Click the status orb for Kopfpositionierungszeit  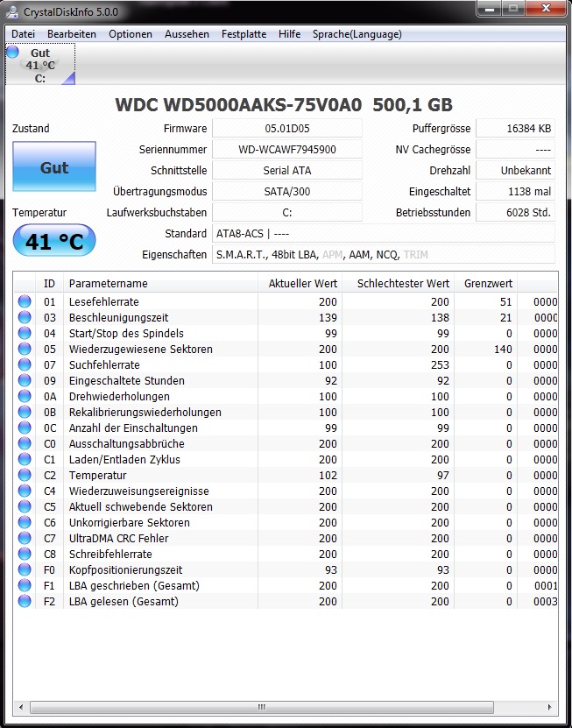(25, 570)
